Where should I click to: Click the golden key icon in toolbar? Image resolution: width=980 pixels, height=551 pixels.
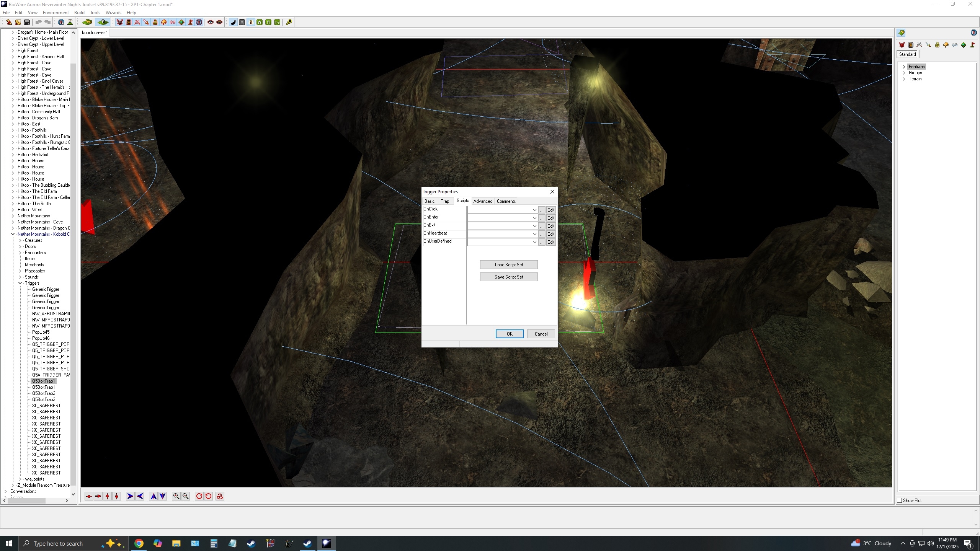(289, 22)
